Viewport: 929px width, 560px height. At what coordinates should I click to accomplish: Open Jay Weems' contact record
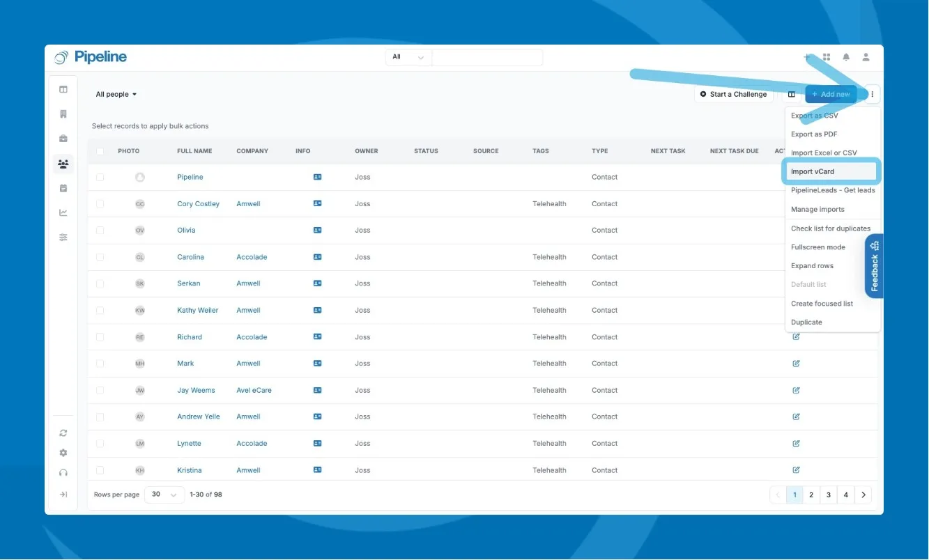pyautogui.click(x=196, y=391)
